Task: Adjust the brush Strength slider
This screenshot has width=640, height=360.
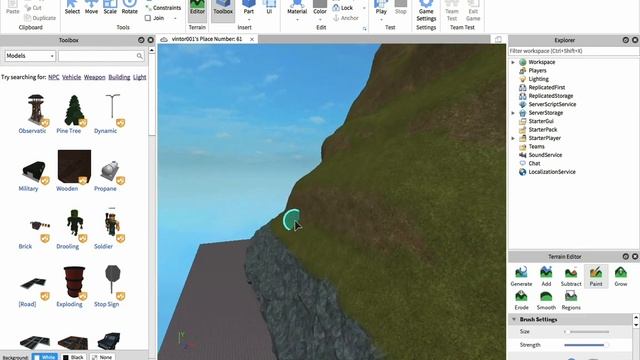Action: (x=587, y=345)
